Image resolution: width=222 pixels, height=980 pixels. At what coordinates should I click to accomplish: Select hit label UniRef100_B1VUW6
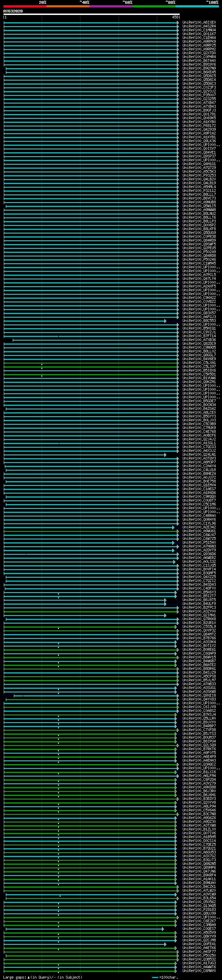(199, 378)
